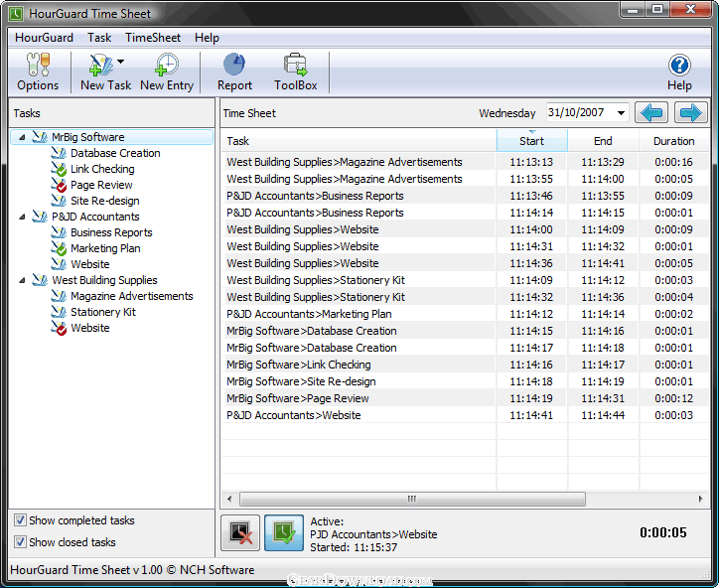Collapse the P&JD Accountants tree node
719x588 pixels.
pos(22,217)
